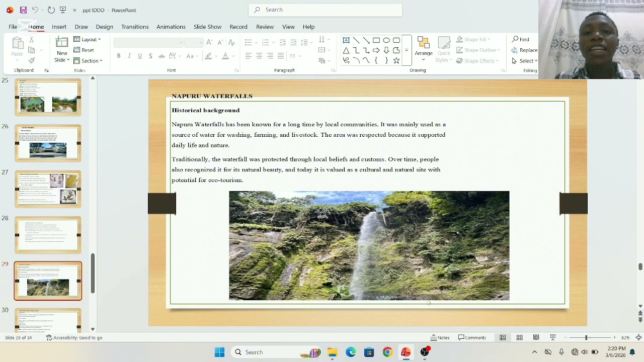Select the Oval shape in gallery
Screen dimensions: 644x362
click(386, 40)
